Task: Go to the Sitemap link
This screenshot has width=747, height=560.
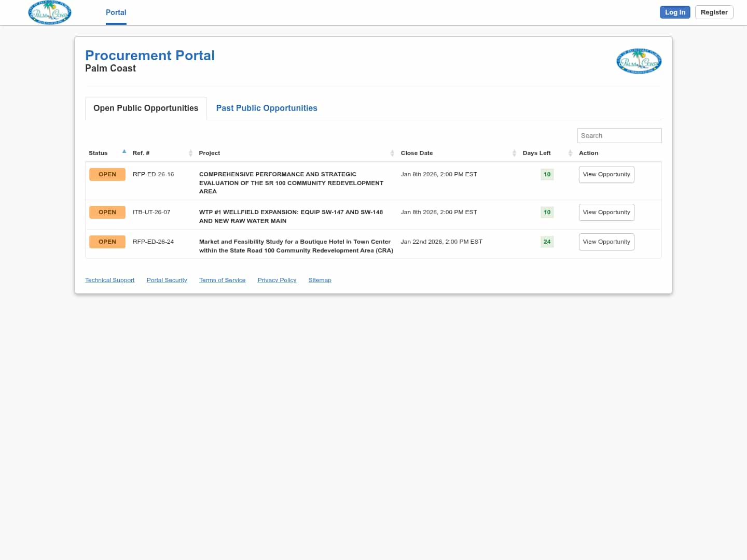Action: (x=320, y=281)
